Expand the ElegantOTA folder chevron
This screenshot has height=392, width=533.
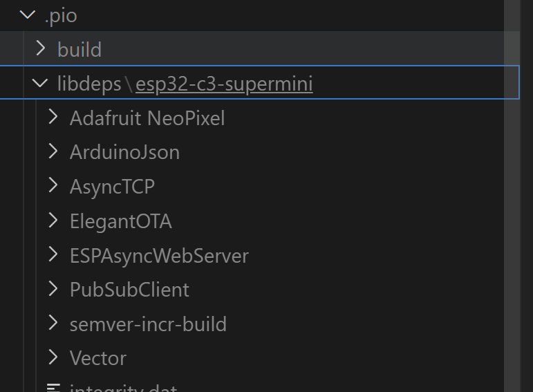coord(53,221)
